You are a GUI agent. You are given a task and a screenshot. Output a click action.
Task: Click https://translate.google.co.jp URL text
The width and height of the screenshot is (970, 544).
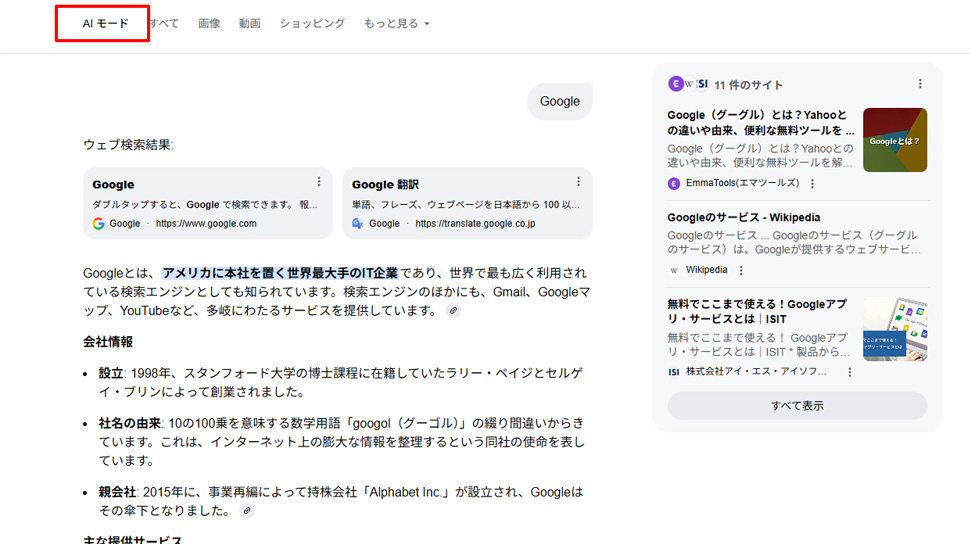coord(475,223)
